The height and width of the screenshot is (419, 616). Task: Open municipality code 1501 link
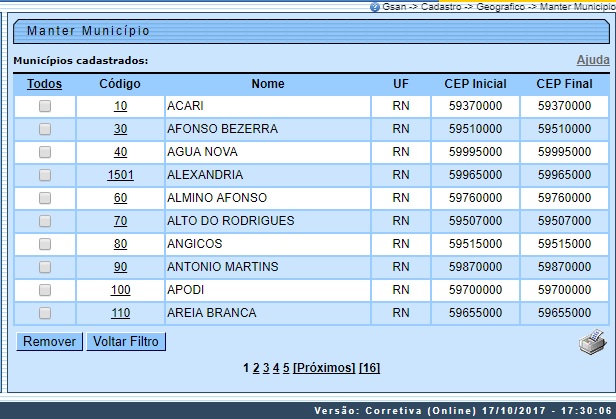tap(120, 175)
